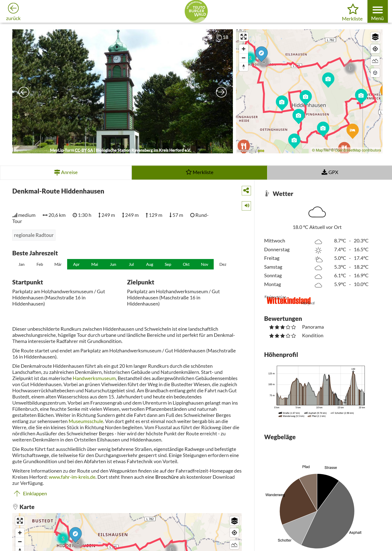The image size is (392, 551).
Task: Open the Broschüre download text
Action: pos(167,477)
